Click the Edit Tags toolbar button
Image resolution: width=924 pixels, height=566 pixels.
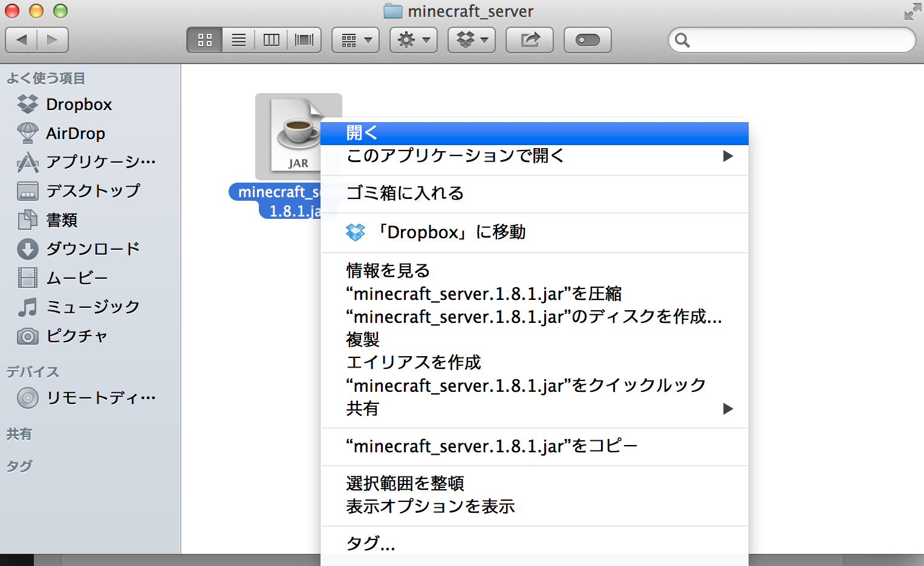[588, 40]
